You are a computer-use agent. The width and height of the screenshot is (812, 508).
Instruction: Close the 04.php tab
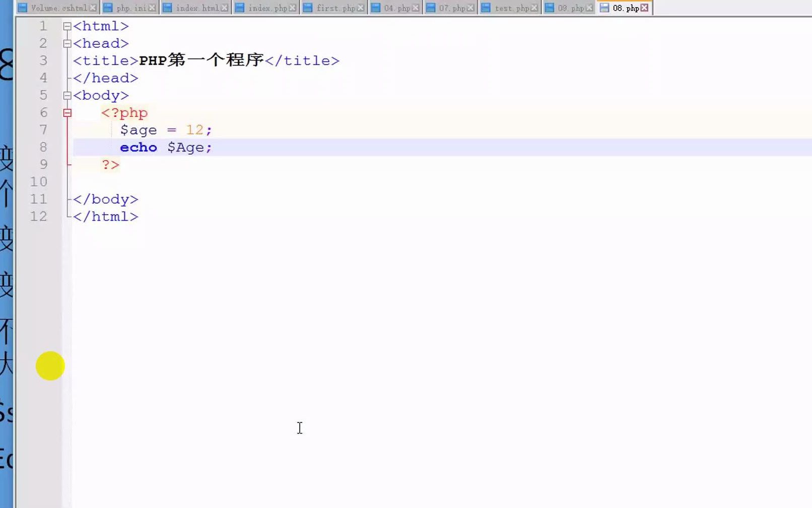415,8
